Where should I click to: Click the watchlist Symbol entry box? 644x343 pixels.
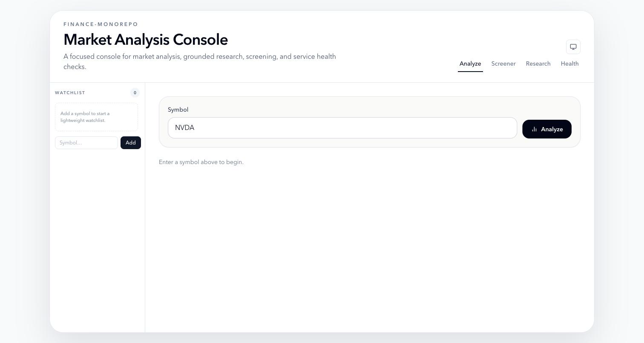click(86, 143)
